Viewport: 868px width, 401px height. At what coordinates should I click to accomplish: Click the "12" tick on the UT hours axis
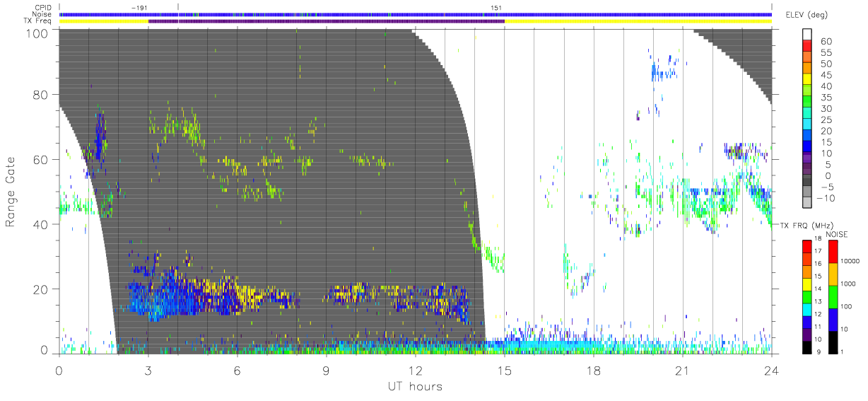coord(415,371)
